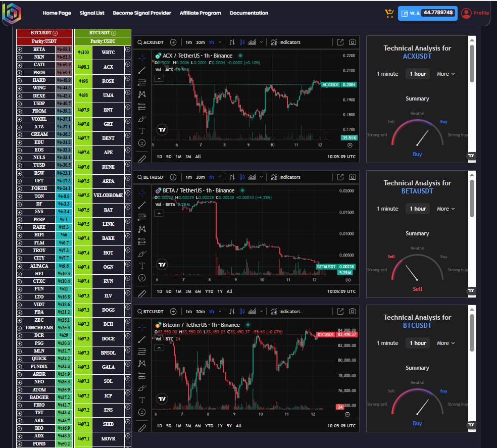Click scrollbar in BTCUSDT analysis widget

point(472,333)
